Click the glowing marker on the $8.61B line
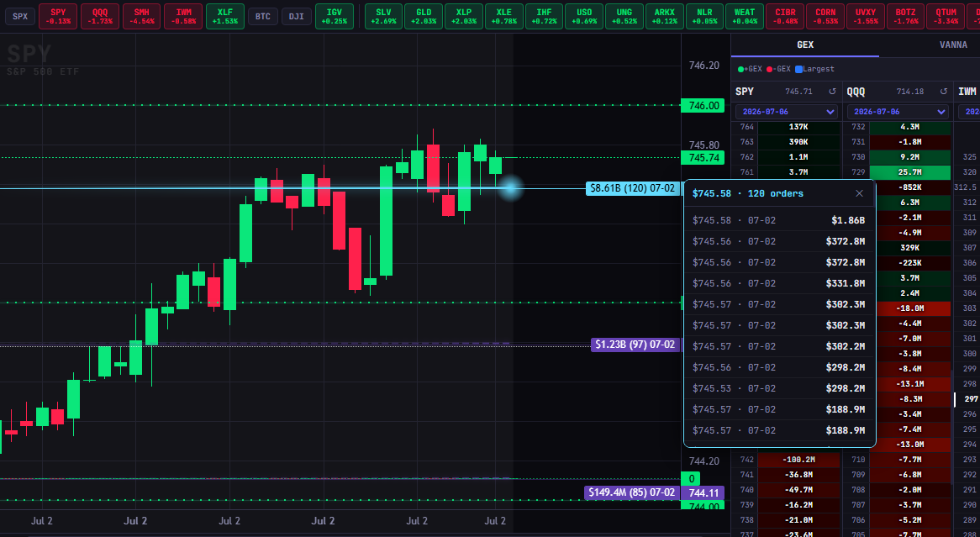The image size is (980, 537). [511, 188]
